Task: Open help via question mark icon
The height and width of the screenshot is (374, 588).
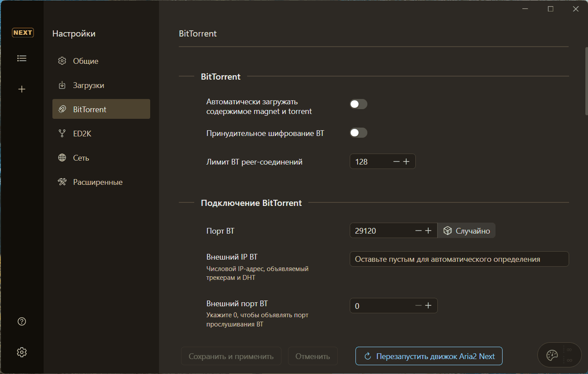Action: (22, 322)
